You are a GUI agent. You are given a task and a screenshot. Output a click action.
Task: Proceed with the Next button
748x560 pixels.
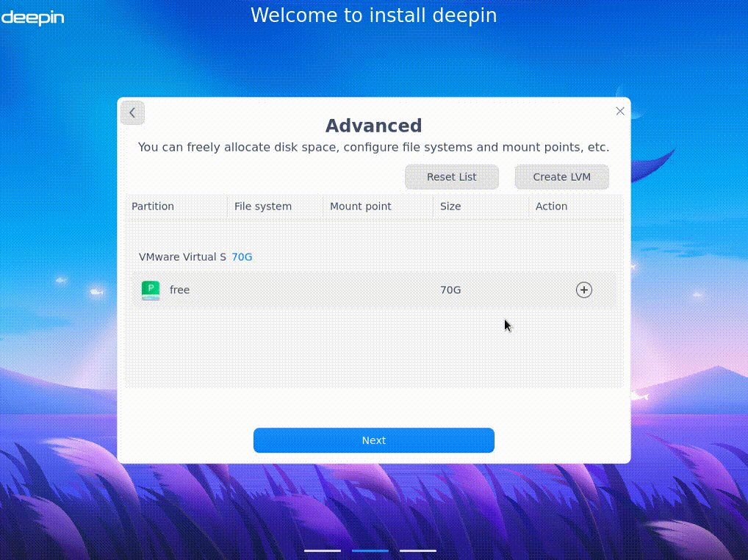(374, 440)
